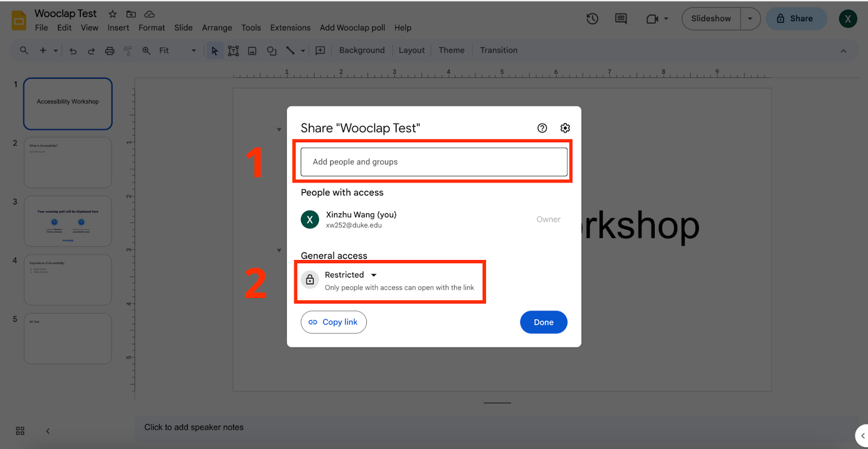Click the video camera meeting icon

tap(652, 18)
